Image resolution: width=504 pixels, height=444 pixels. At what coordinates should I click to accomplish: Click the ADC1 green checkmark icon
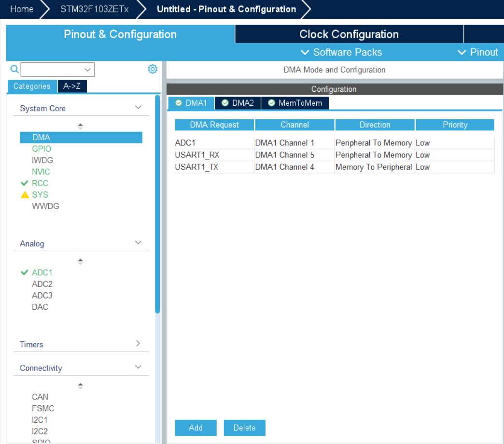(x=25, y=272)
